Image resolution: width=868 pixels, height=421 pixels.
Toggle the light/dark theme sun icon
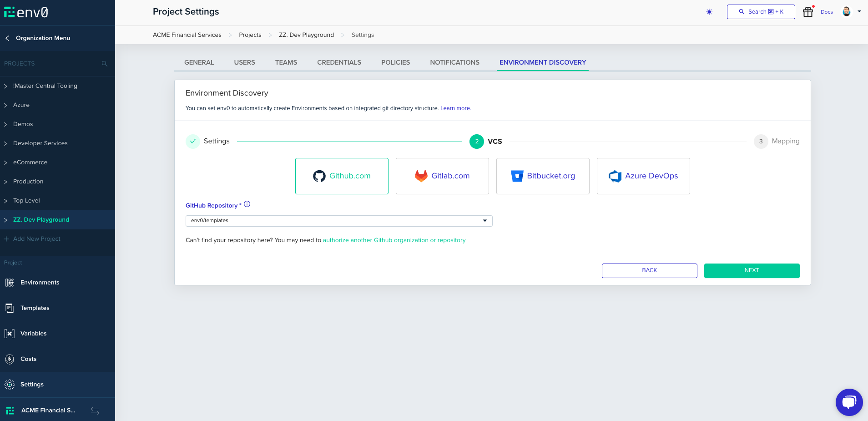click(709, 12)
